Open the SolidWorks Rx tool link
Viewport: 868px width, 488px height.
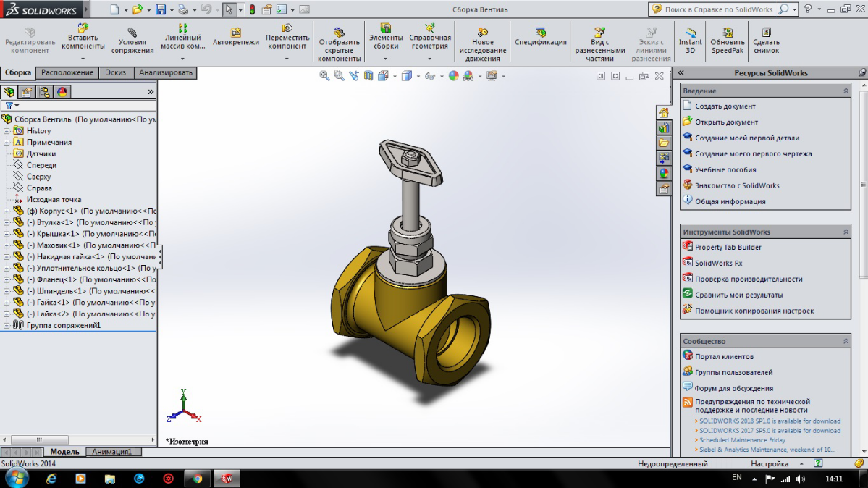click(x=718, y=264)
